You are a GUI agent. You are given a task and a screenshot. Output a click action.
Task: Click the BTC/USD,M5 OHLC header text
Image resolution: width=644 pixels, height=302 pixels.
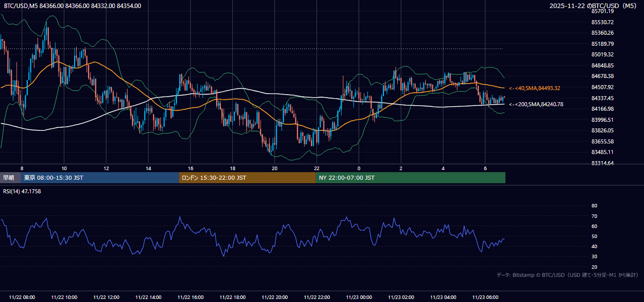pyautogui.click(x=73, y=6)
